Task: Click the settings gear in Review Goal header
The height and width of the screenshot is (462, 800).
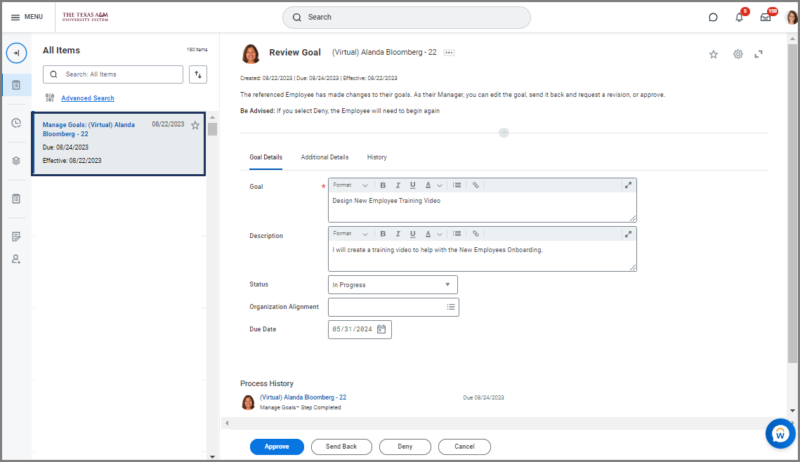Action: coord(738,54)
